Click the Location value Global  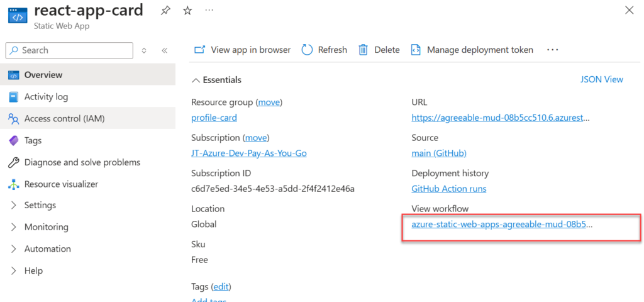[x=204, y=225]
